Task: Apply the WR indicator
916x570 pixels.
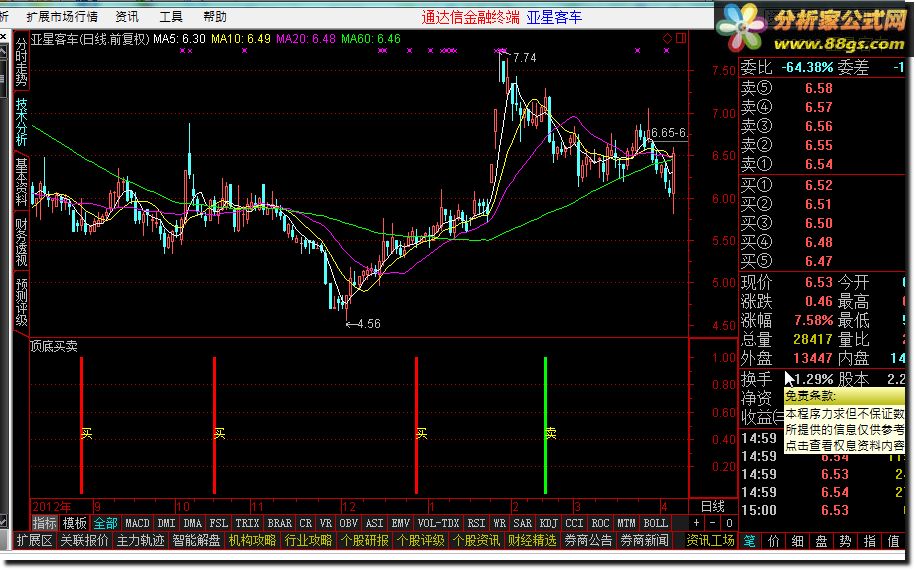Action: 499,523
